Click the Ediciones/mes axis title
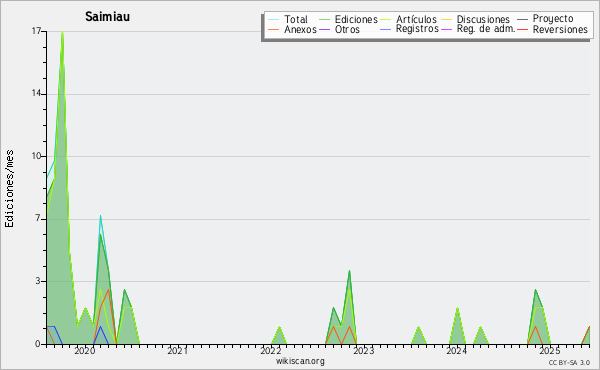This screenshot has height=370, width=600. (x=9, y=188)
